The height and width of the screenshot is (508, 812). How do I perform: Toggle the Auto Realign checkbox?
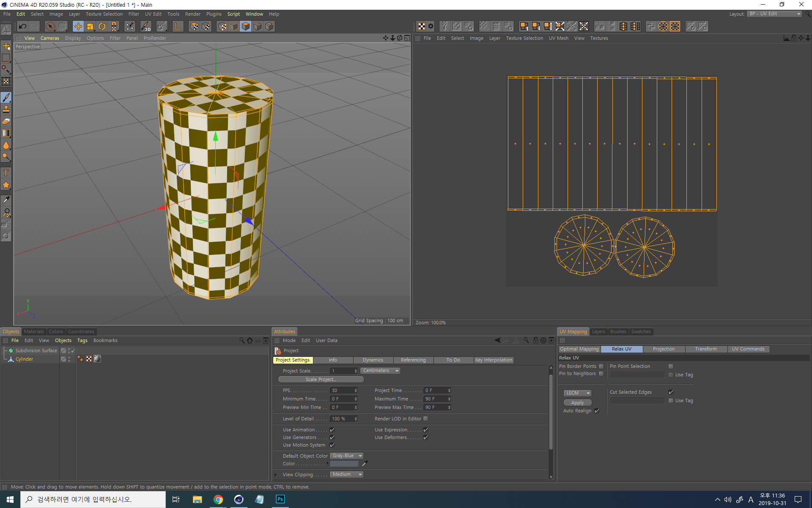pyautogui.click(x=597, y=411)
